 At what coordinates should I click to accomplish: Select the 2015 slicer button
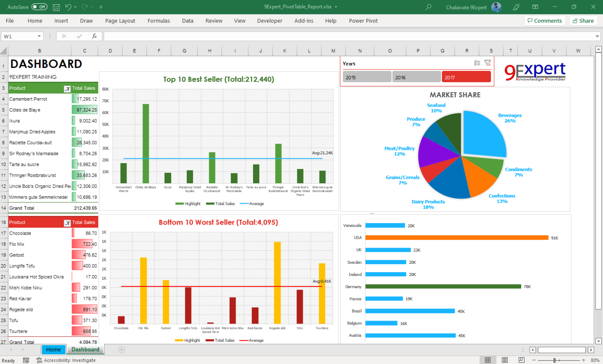366,76
